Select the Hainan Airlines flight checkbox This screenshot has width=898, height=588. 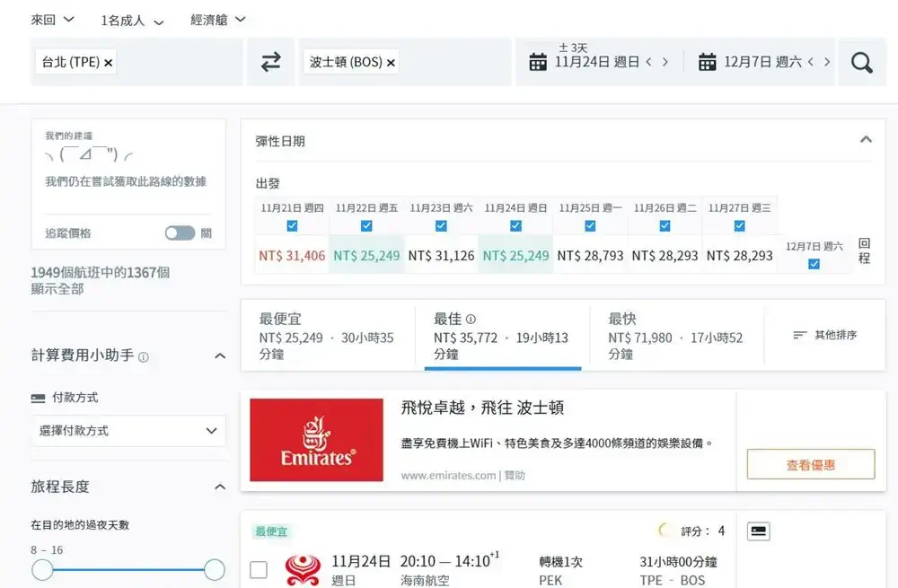(x=259, y=570)
